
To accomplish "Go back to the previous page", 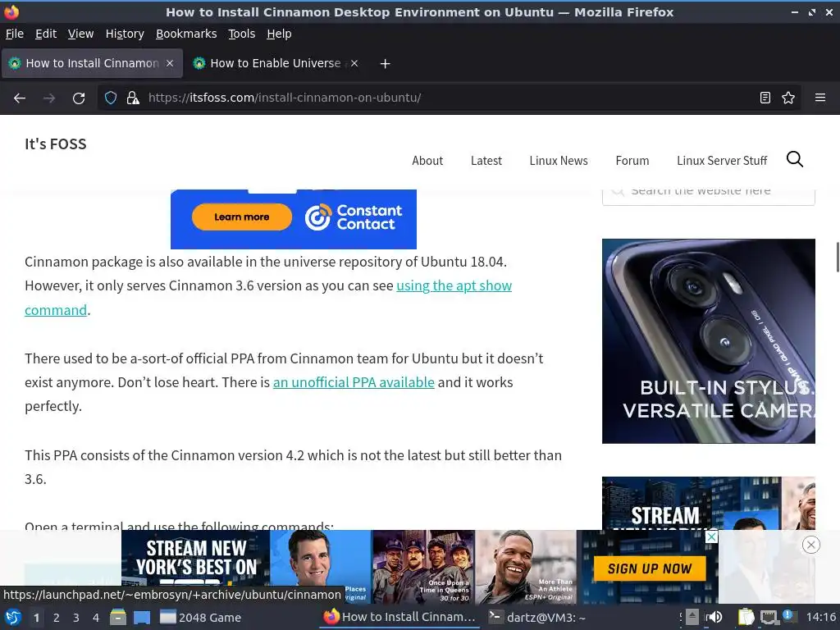I will [x=20, y=98].
